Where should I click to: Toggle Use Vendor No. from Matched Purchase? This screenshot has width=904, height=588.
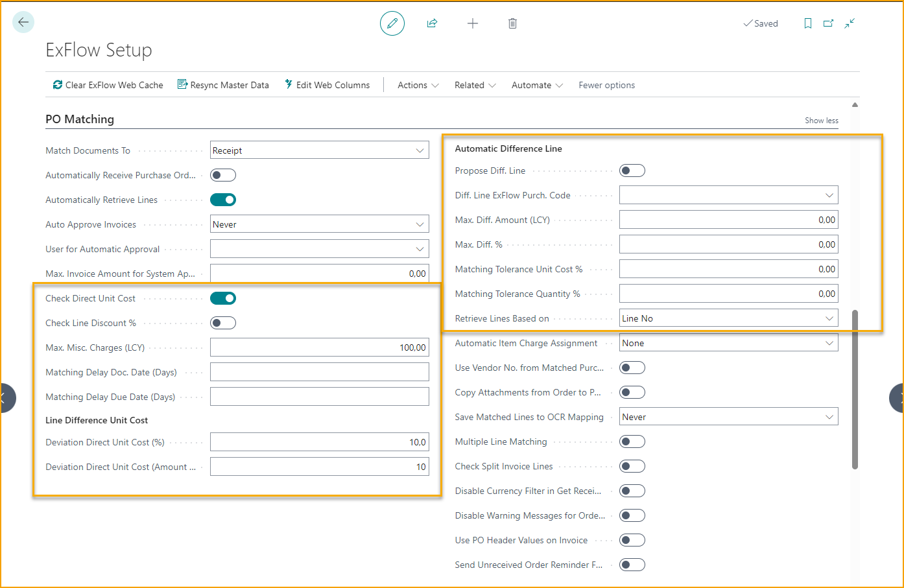tap(632, 368)
